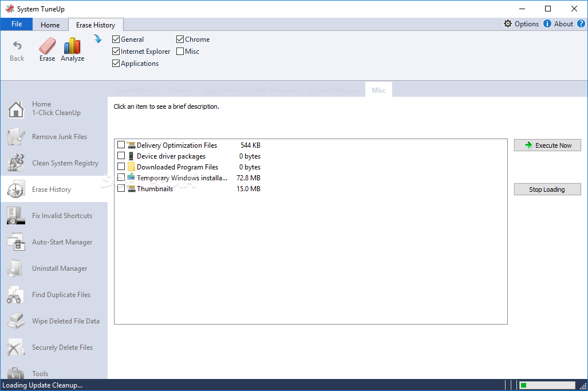Click the Erase eraser icon in ribbon
This screenshot has height=391, width=588.
(48, 46)
